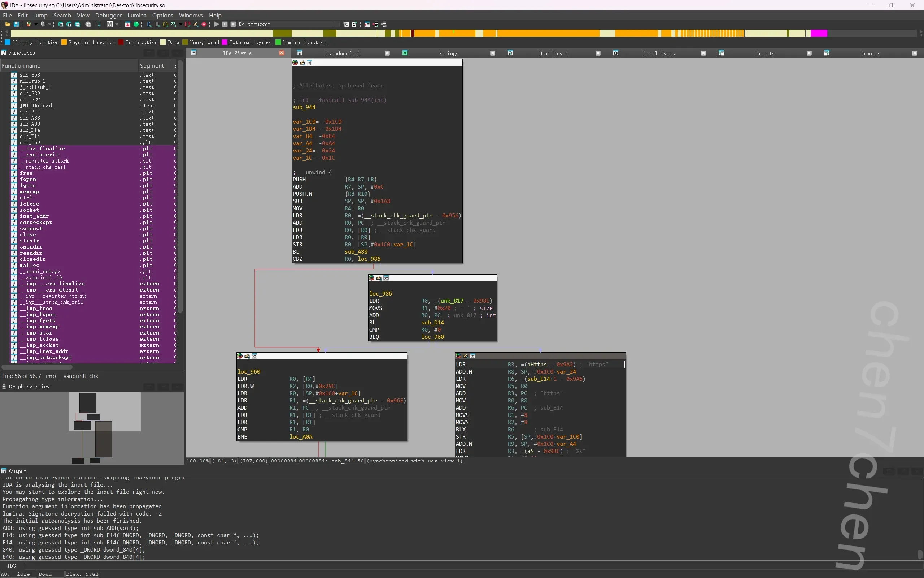Screen dimensions: 924x578
Task: Select sub_944 in the Functions list
Action: [88, 112]
